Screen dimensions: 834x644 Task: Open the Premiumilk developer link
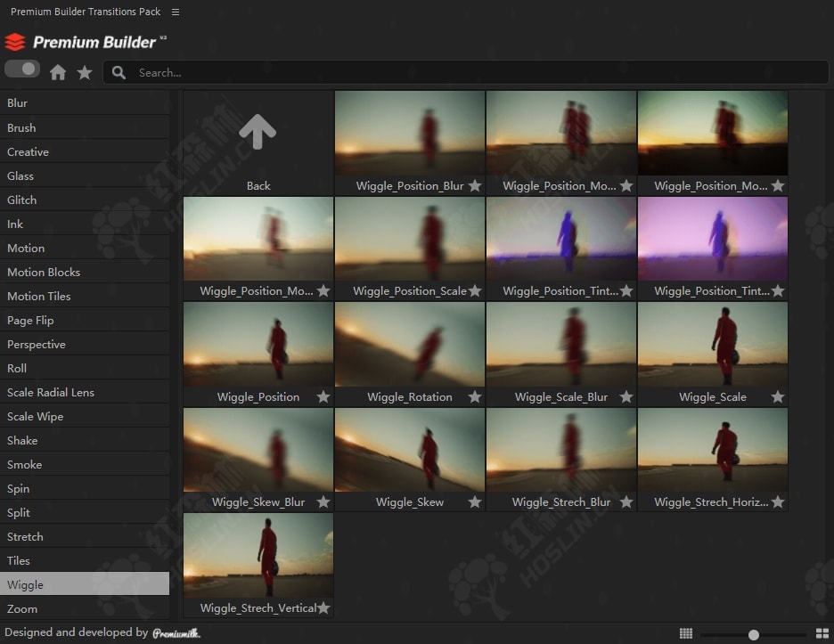click(x=176, y=632)
